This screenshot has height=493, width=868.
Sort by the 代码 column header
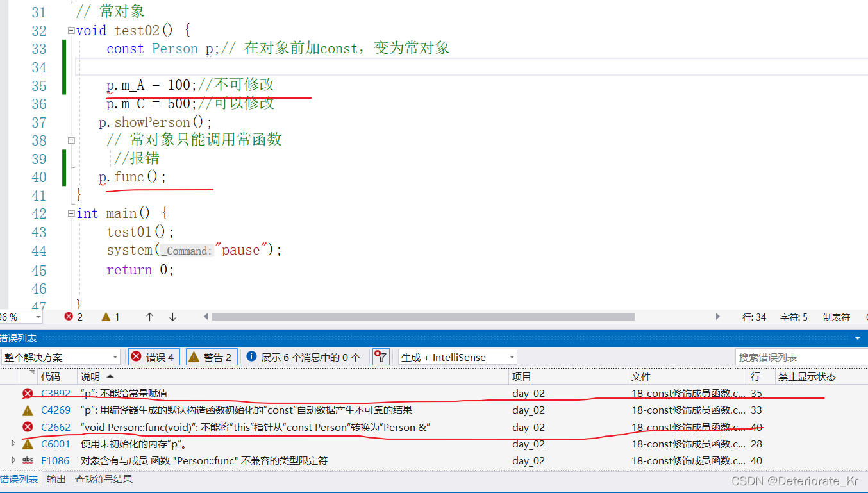point(57,376)
